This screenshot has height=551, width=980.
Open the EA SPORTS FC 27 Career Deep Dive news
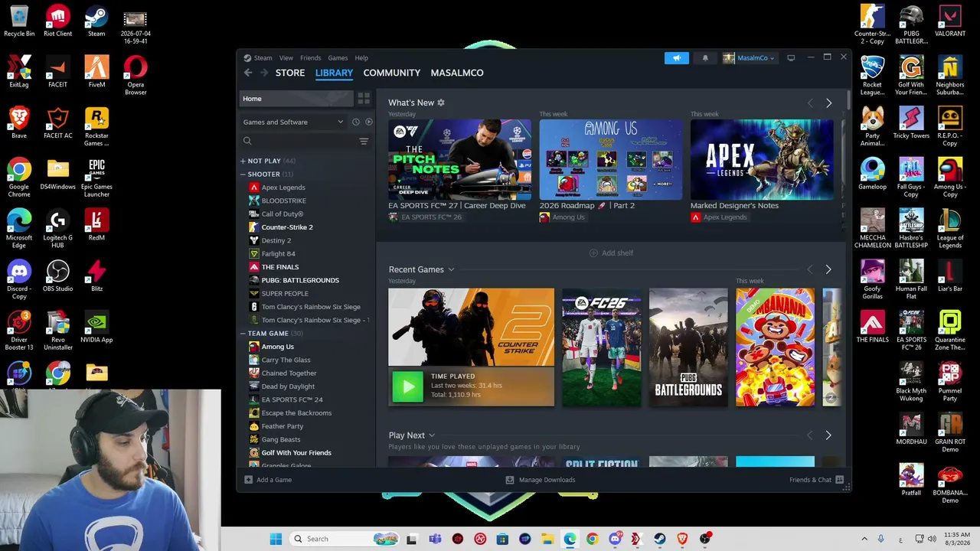tap(459, 159)
